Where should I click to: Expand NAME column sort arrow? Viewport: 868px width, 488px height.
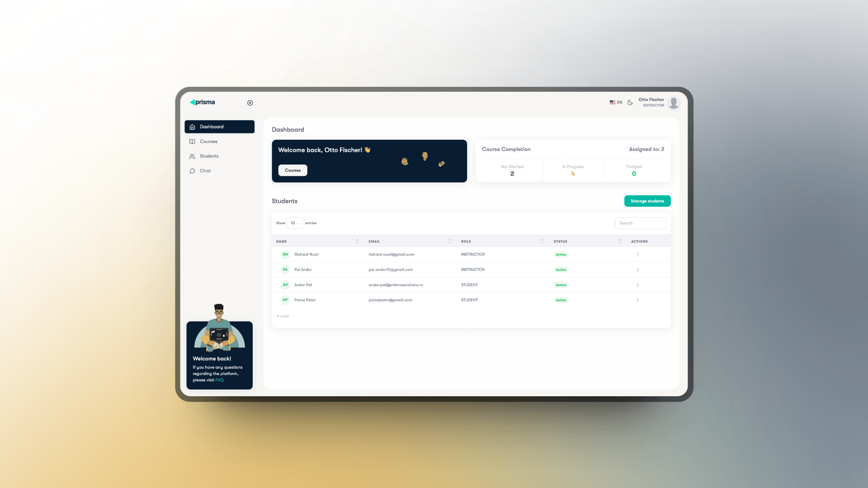click(357, 241)
